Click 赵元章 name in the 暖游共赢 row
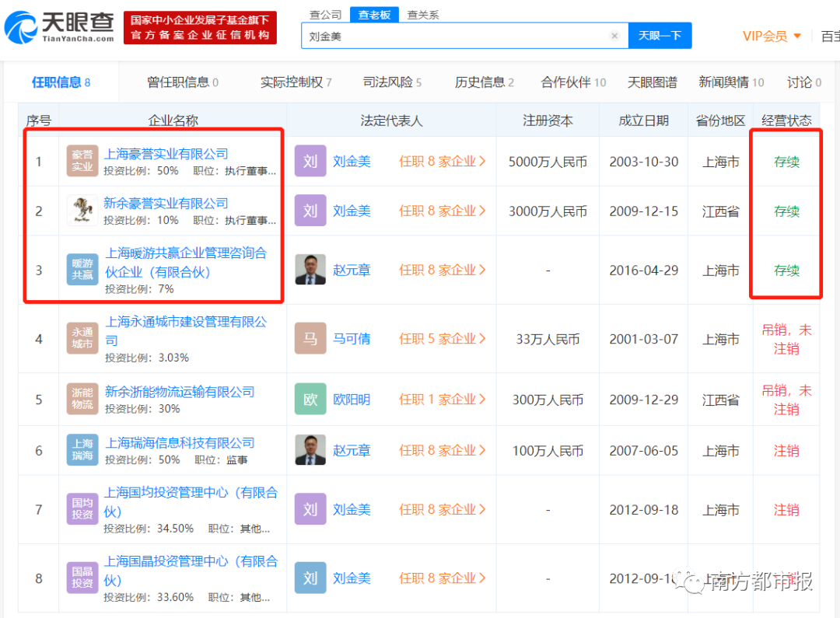Screen dimensions: 840x618 click(352, 271)
